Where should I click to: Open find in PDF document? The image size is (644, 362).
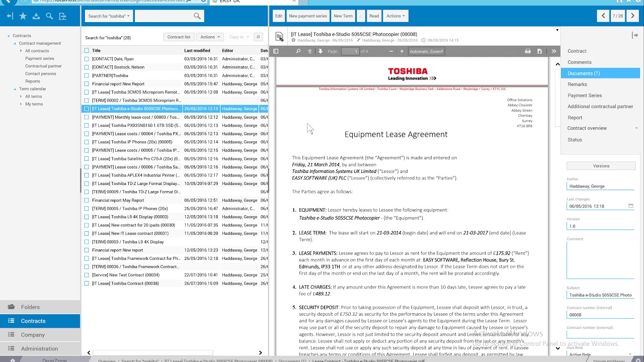point(298,51)
